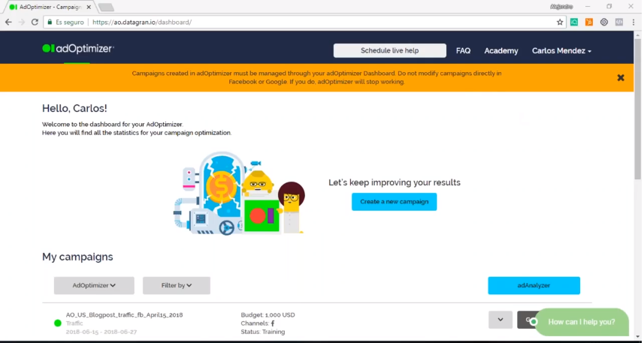Screen dimensions: 644x343
Task: Open the adAnalyzer button
Action: pyautogui.click(x=534, y=285)
